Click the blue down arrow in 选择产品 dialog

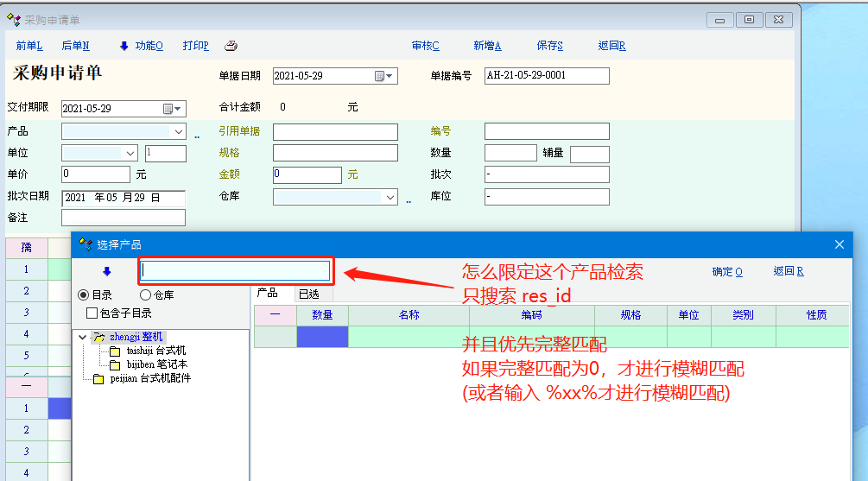(x=106, y=271)
